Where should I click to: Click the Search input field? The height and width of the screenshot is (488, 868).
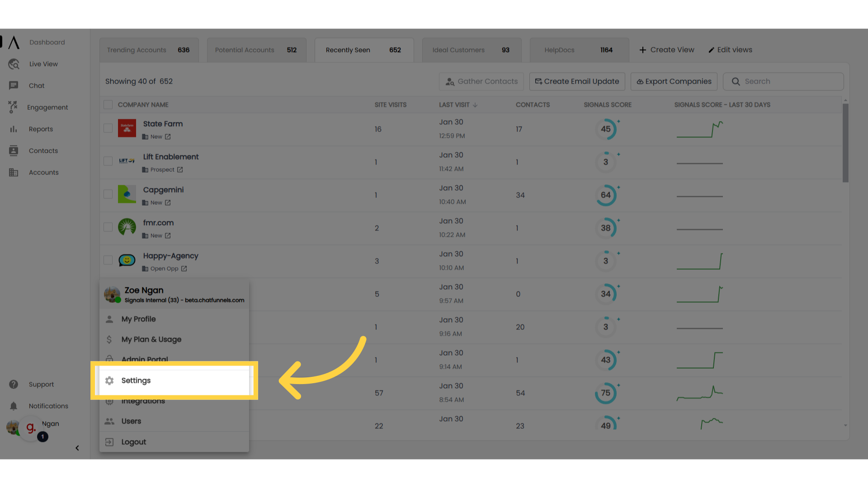click(783, 81)
